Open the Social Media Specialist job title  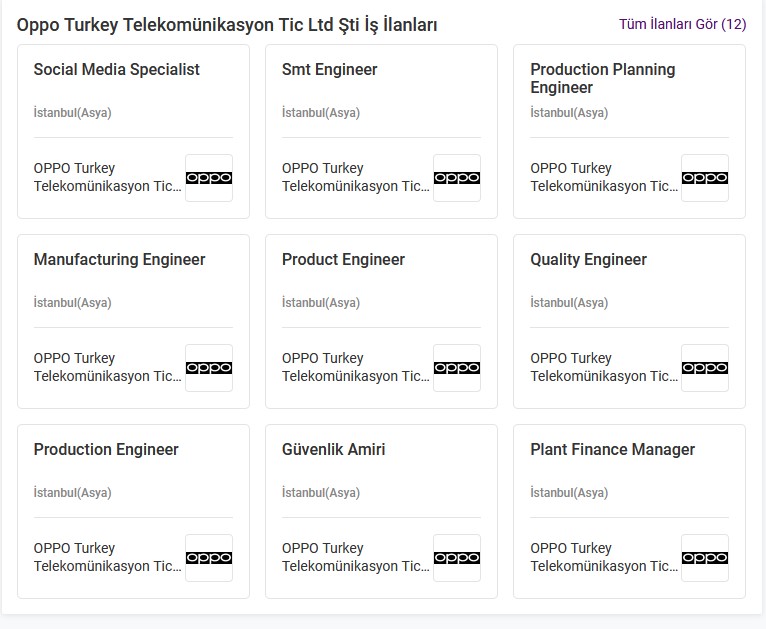click(x=116, y=70)
